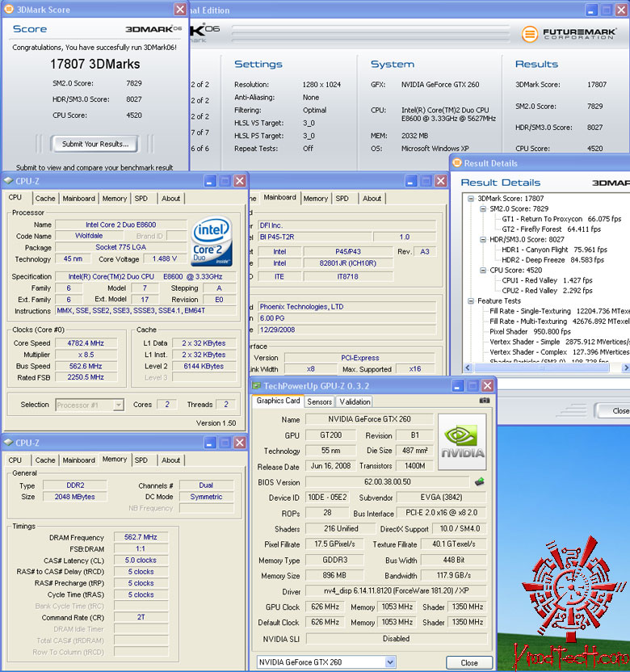Image resolution: width=630 pixels, height=672 pixels.
Task: Click Close button in GPU-Z
Action: click(x=468, y=662)
